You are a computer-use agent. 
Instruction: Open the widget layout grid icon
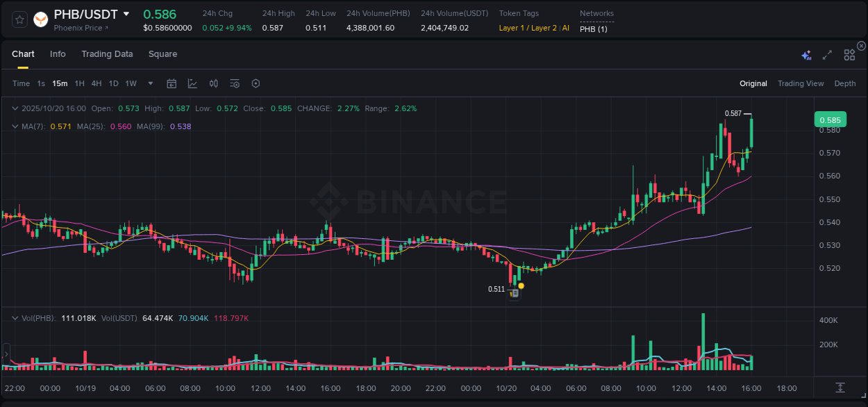849,54
